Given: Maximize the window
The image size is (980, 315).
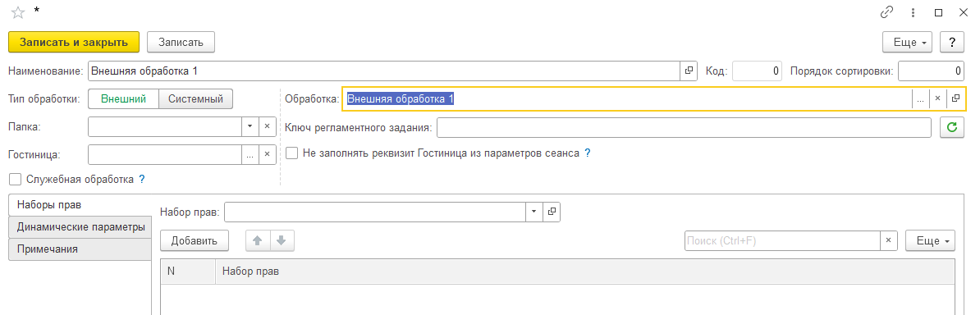Looking at the screenshot, I should coord(939,11).
